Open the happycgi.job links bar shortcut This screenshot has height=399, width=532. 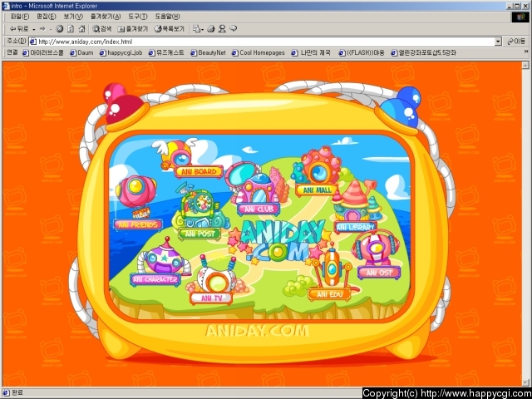(x=121, y=53)
